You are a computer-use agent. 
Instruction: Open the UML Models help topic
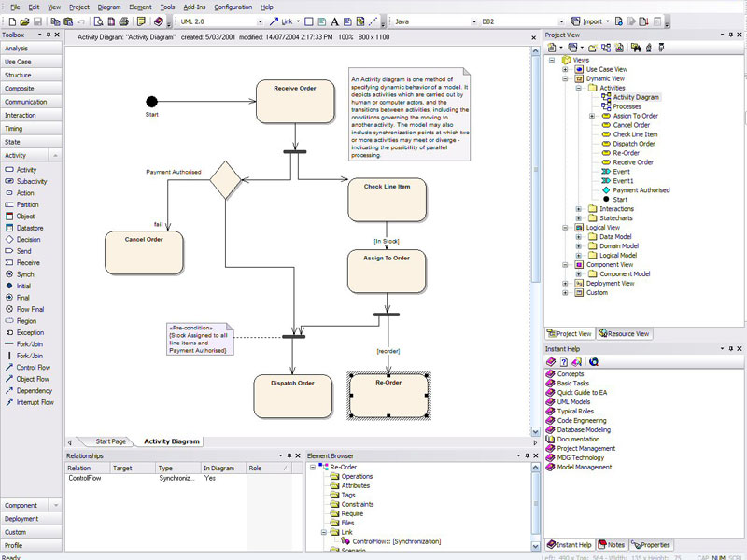571,401
